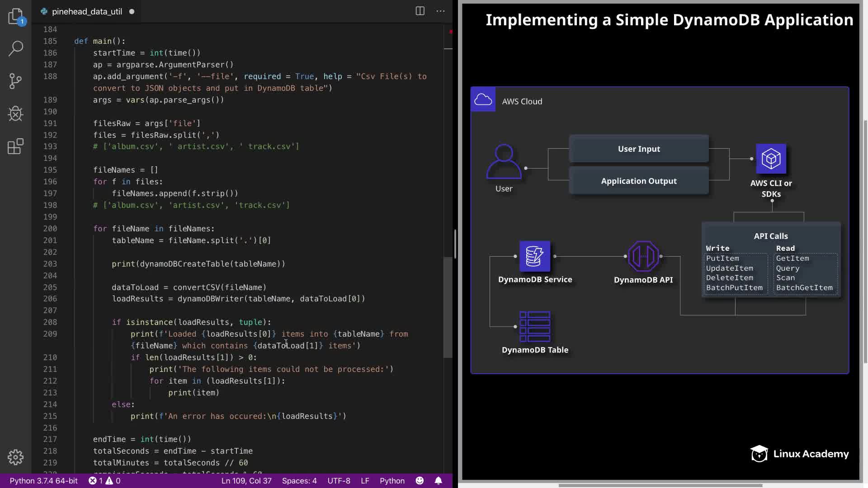Open the Search panel icon
Screen dimensions: 868x488
[16, 48]
